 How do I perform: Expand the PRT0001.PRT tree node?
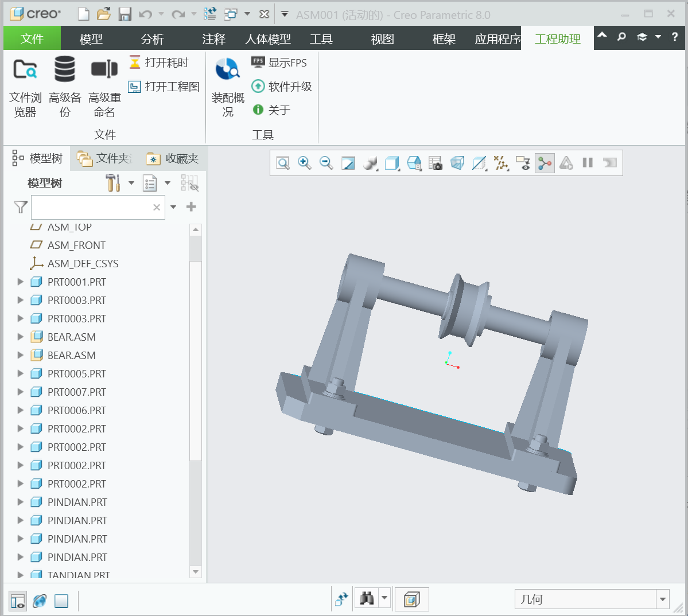21,282
